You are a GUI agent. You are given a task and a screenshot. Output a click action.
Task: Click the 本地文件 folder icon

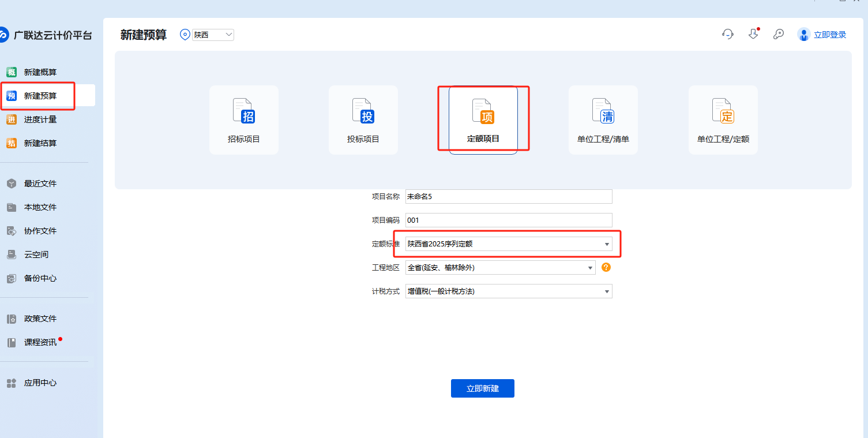[12, 207]
